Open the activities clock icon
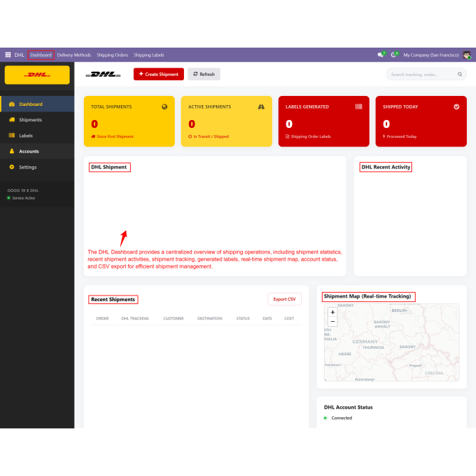This screenshot has width=476, height=476. click(394, 55)
